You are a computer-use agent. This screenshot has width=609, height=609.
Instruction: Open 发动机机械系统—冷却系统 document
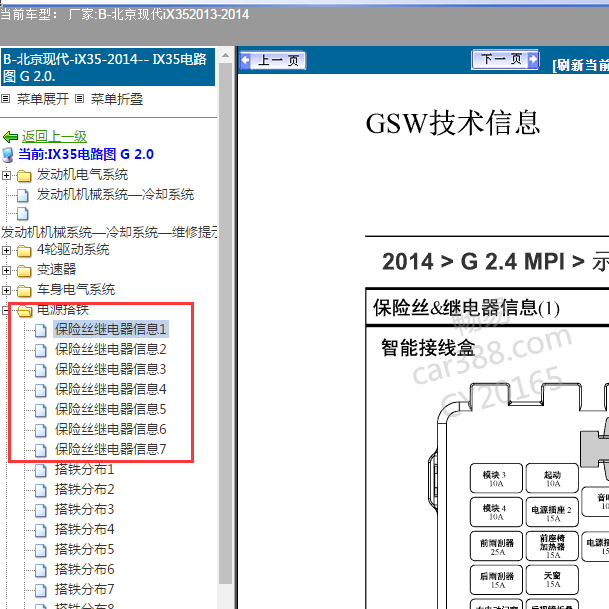coord(115,194)
